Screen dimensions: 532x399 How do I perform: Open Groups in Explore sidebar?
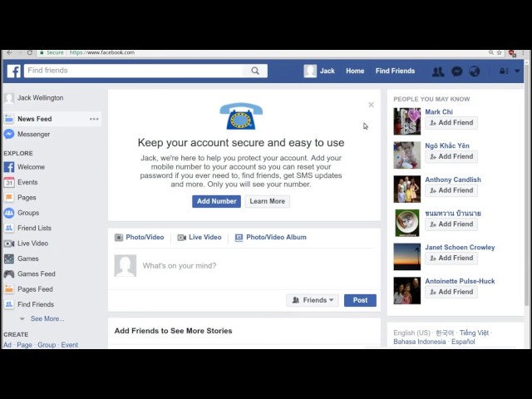point(22,213)
